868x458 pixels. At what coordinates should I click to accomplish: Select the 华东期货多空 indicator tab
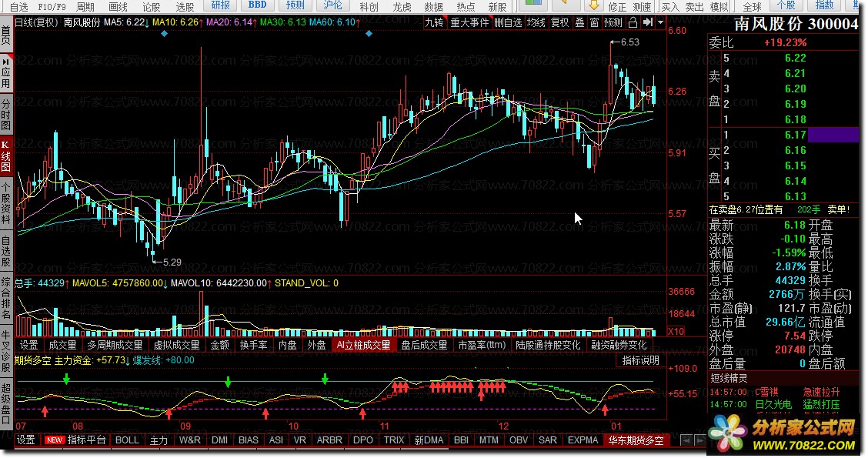point(636,440)
